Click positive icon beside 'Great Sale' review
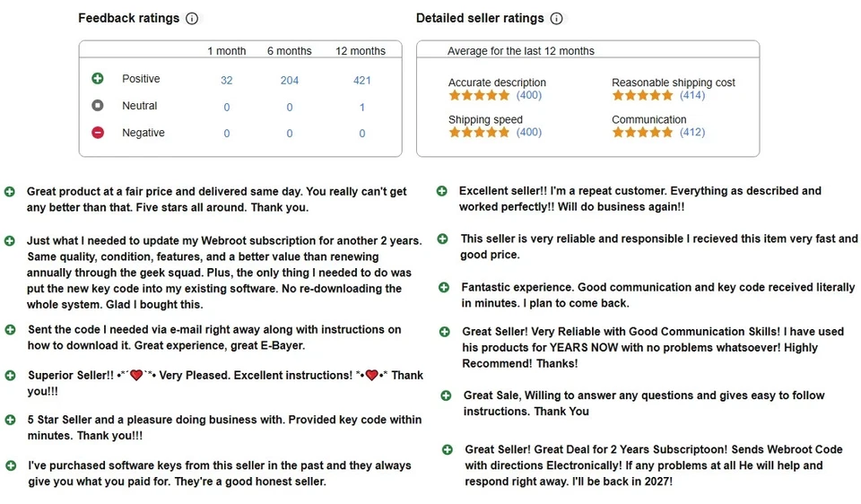The width and height of the screenshot is (861, 504). (447, 395)
